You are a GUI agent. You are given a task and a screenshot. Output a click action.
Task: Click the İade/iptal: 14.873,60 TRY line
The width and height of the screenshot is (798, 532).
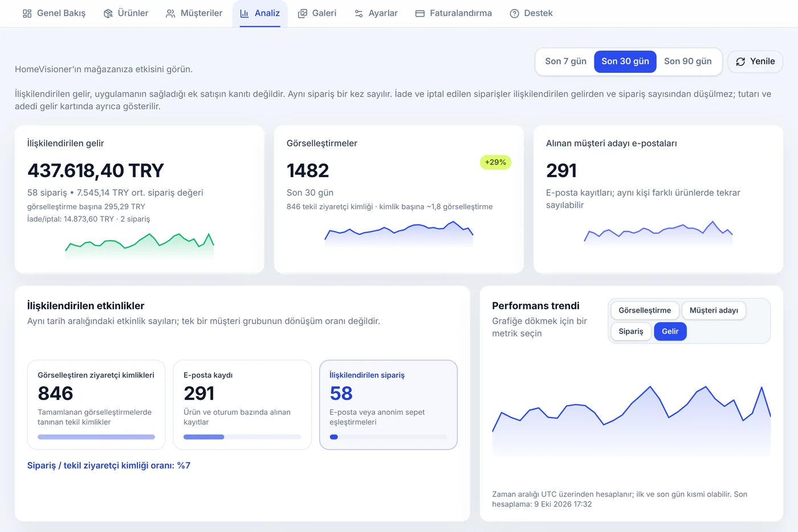point(89,219)
